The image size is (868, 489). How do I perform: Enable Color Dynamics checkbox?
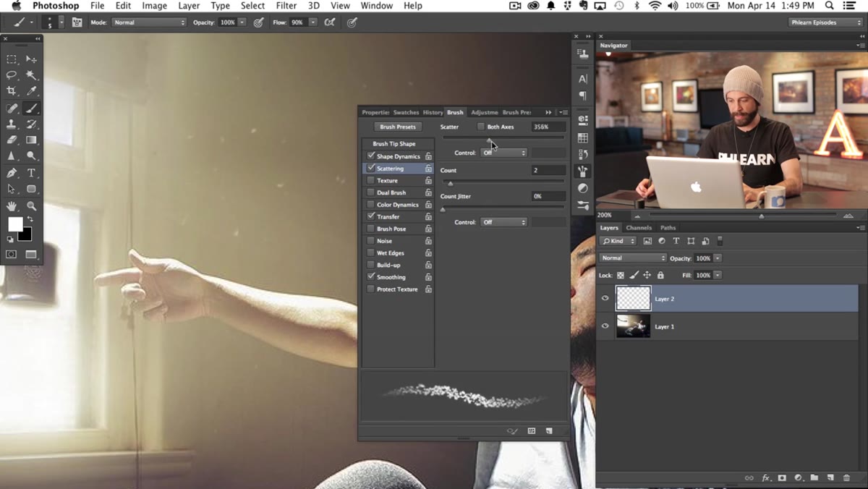coord(371,205)
